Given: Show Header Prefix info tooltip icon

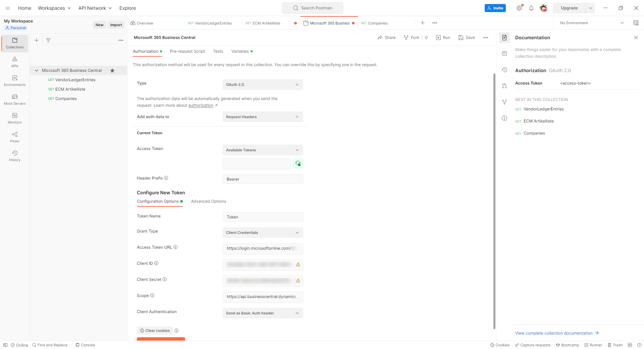Looking at the screenshot, I should pyautogui.click(x=166, y=178).
